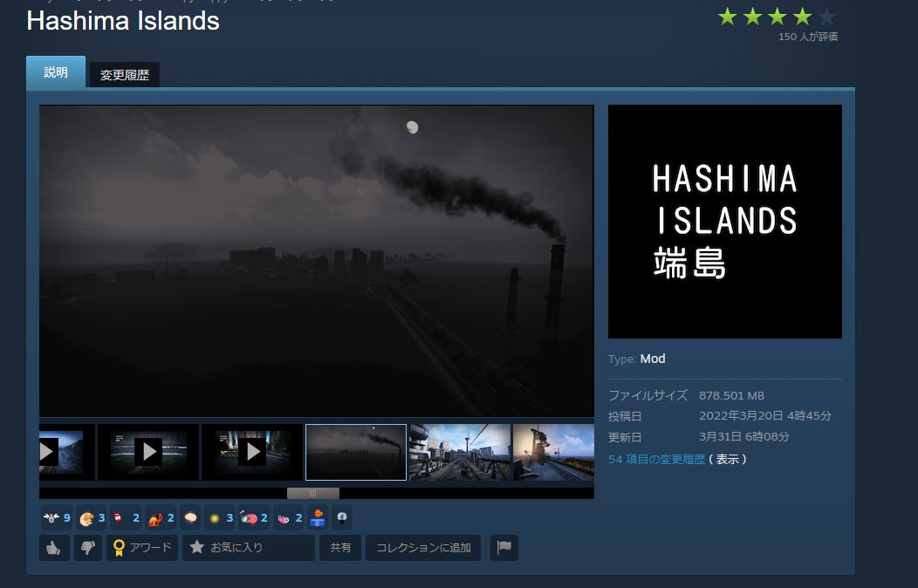Screen dimensions: 918x588
Task: Click the glowing yellow sun award
Action: pos(220,518)
